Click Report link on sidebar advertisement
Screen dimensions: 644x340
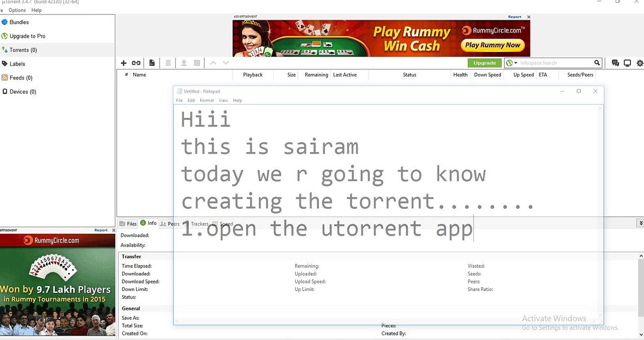101,230
